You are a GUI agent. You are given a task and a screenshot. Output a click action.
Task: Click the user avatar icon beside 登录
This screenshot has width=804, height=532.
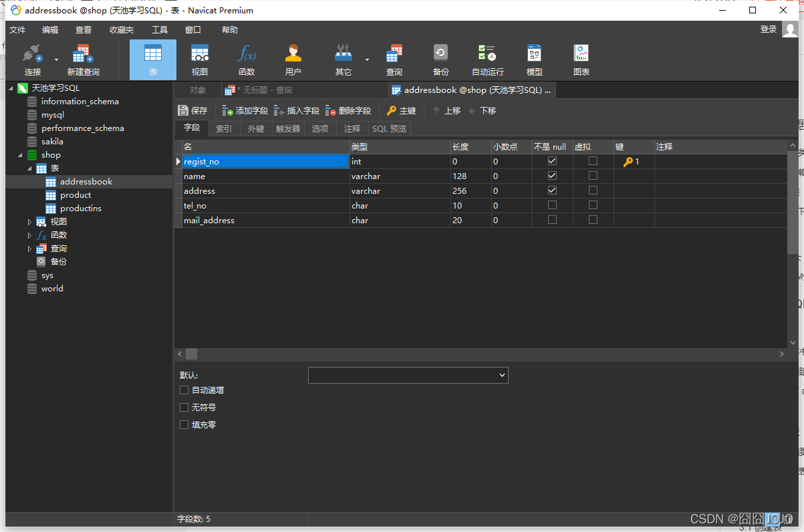tap(790, 30)
